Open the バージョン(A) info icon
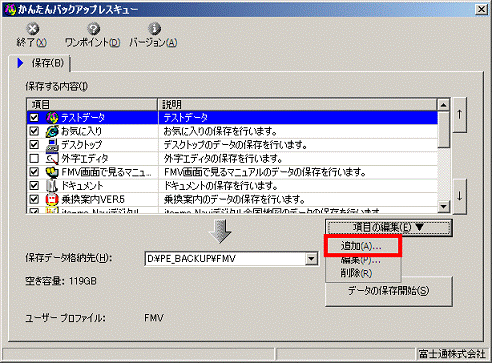Viewport: 492px width, 363px height. pos(154,29)
